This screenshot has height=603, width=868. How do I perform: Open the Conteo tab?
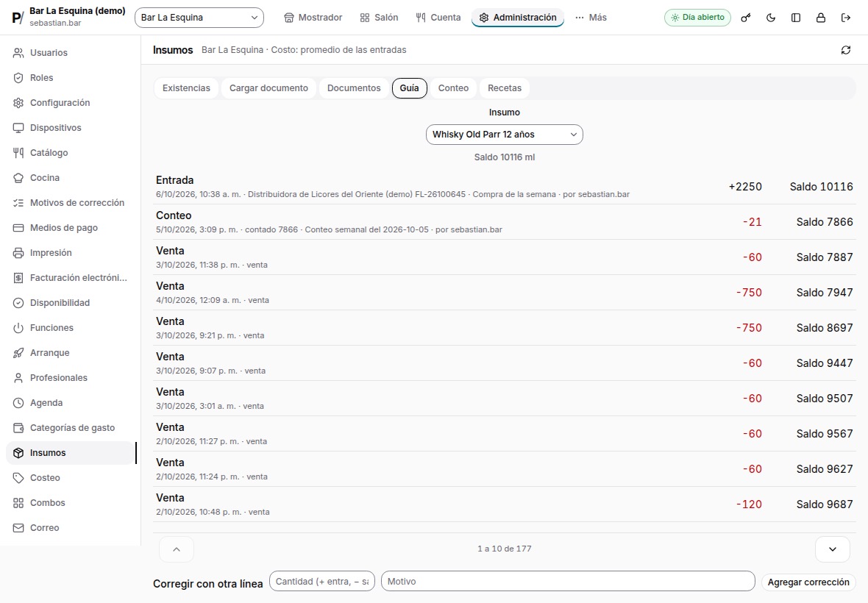pos(453,88)
